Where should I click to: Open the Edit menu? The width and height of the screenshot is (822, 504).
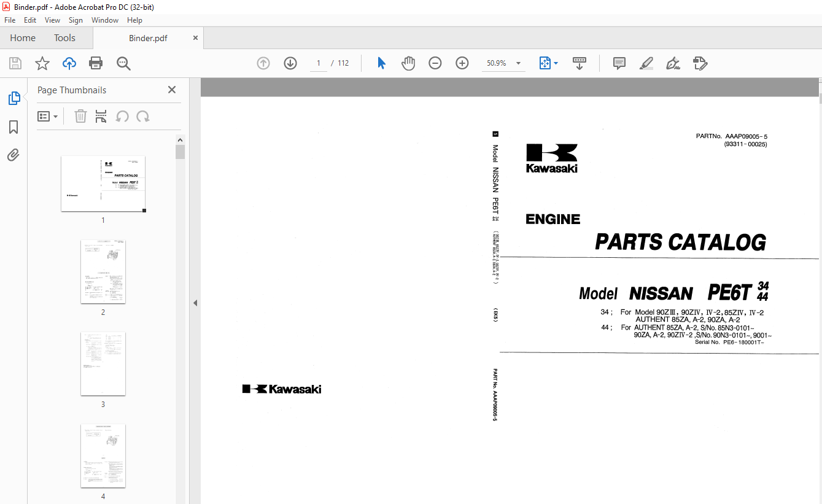click(x=30, y=20)
